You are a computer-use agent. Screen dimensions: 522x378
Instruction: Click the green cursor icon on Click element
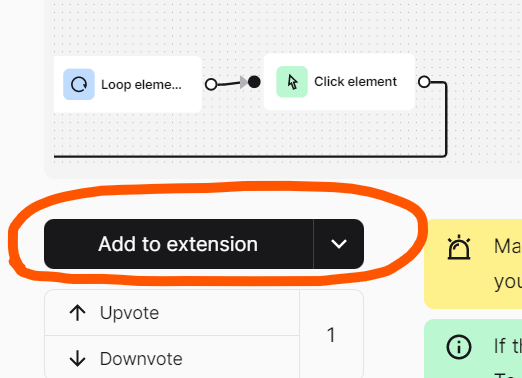292,82
